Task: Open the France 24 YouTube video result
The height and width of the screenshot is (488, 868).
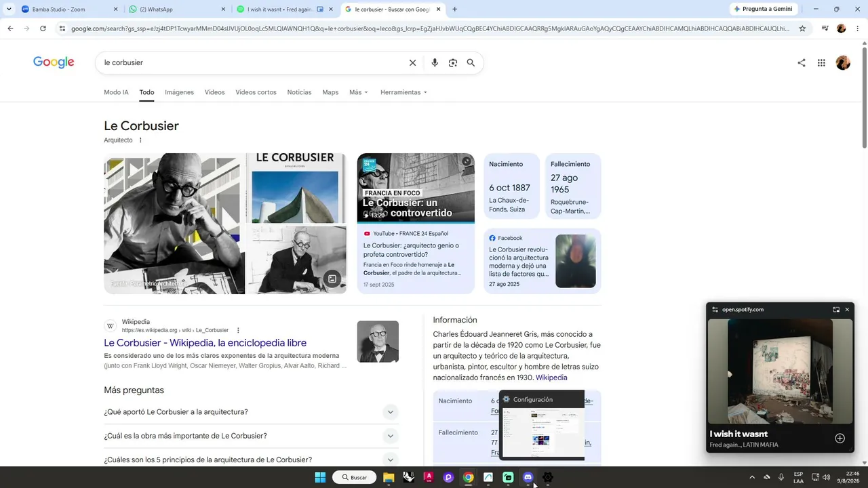Action: pos(416,224)
